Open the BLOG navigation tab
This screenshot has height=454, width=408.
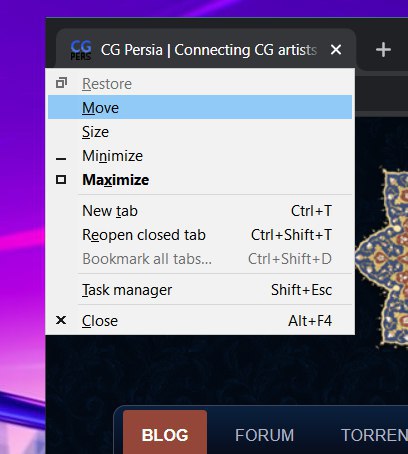(165, 433)
